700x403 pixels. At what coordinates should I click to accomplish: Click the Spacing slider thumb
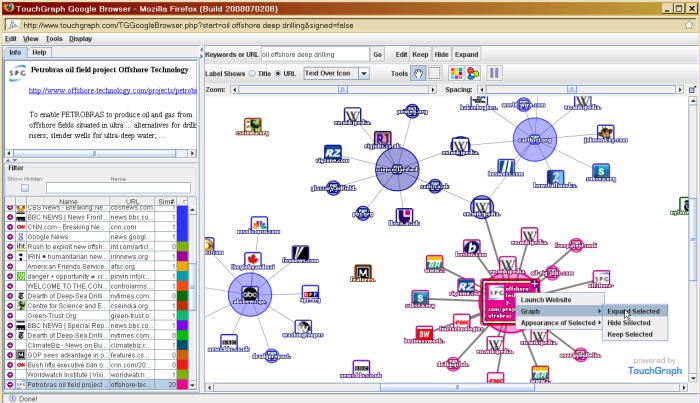[x=572, y=90]
